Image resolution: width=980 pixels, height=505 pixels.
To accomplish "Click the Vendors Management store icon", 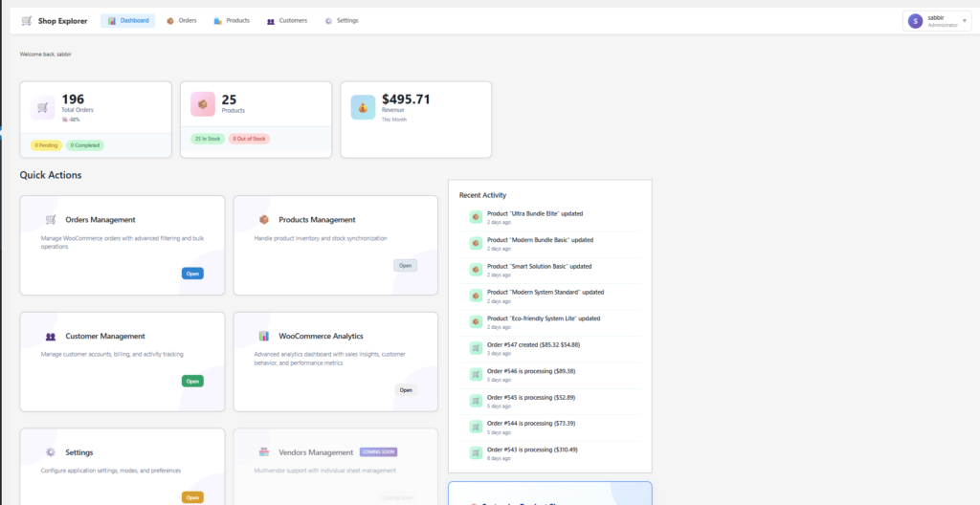I will tap(264, 451).
